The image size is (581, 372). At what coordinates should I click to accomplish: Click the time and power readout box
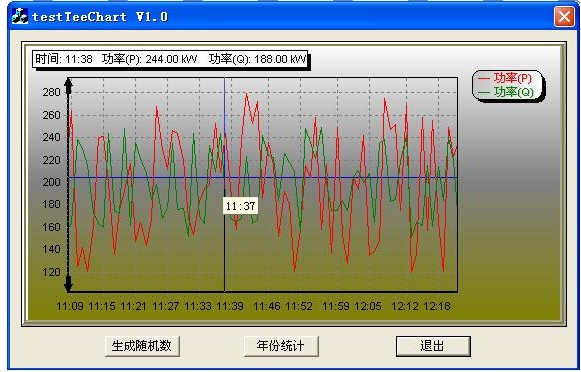[x=171, y=59]
